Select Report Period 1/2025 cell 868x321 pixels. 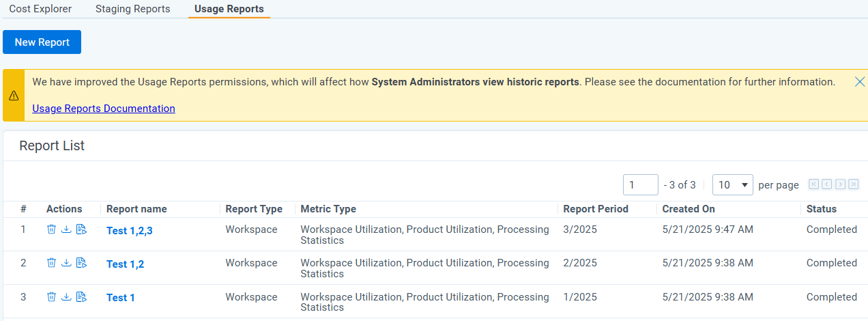pos(580,297)
